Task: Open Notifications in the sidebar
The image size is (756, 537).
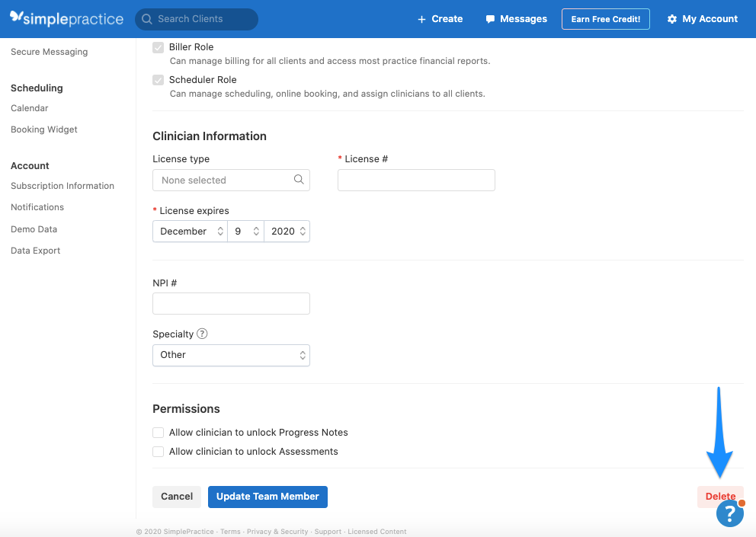Action: 37,206
